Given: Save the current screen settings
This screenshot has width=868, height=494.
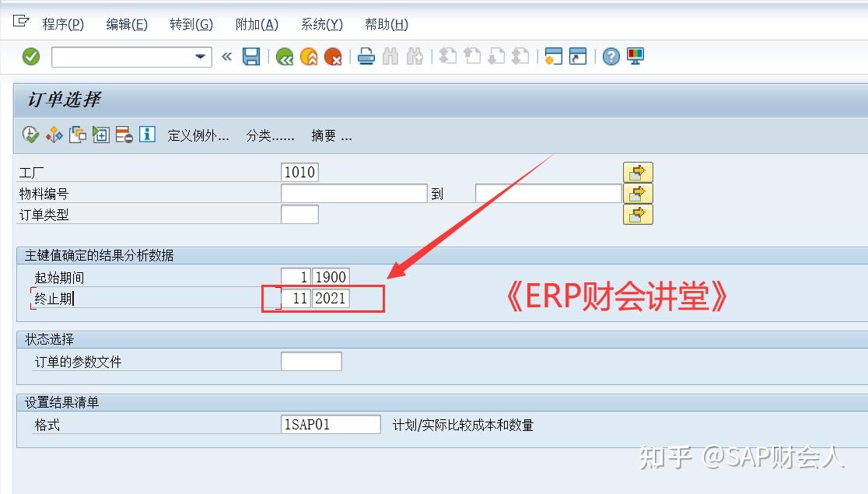Looking at the screenshot, I should tap(251, 56).
